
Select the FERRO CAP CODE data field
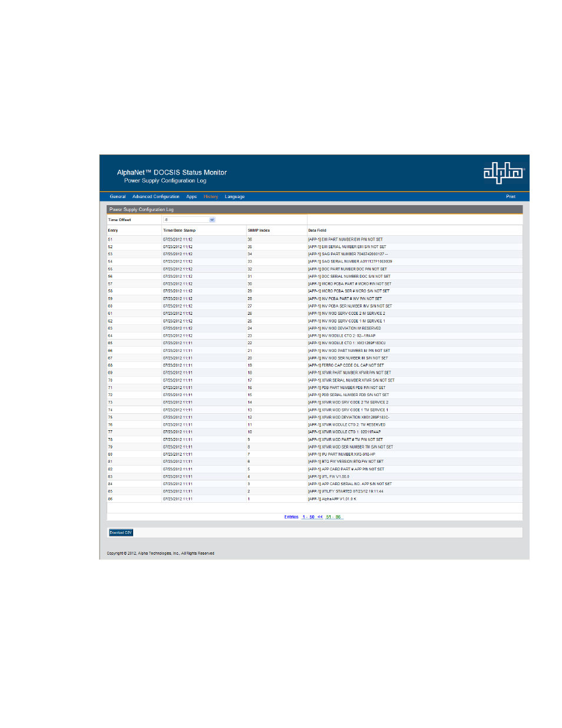click(x=346, y=365)
